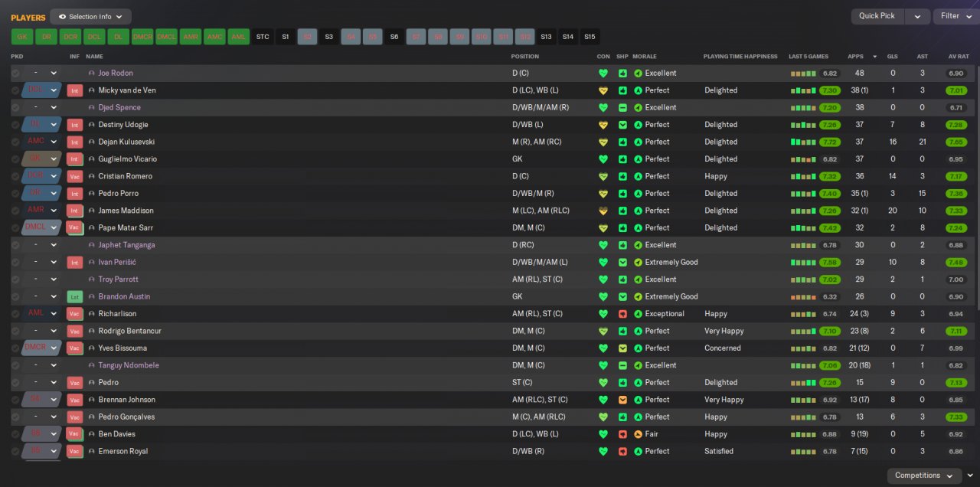The width and height of the screenshot is (980, 487).
Task: Click the person icon beside Guglielmo Vicario
Action: 92,159
